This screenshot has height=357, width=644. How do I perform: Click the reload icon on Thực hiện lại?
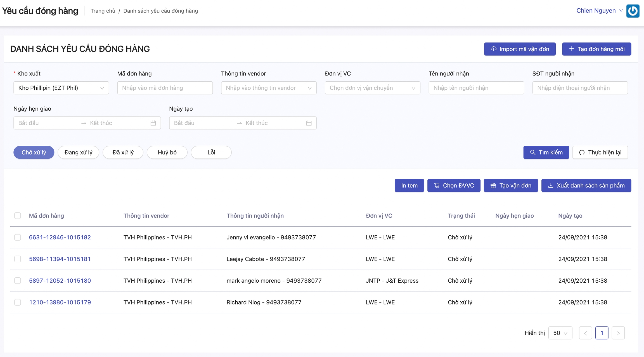pyautogui.click(x=582, y=152)
